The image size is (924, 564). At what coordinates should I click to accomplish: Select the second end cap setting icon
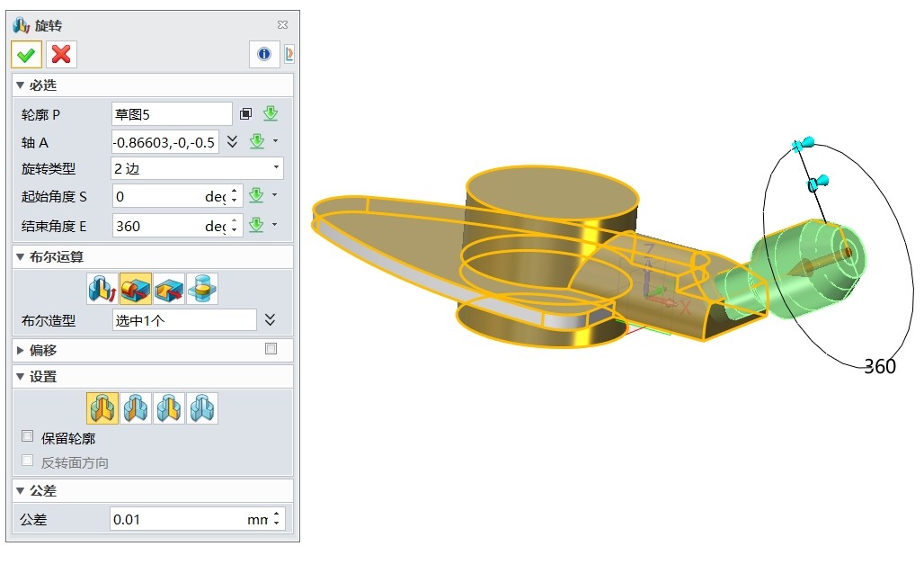point(136,408)
